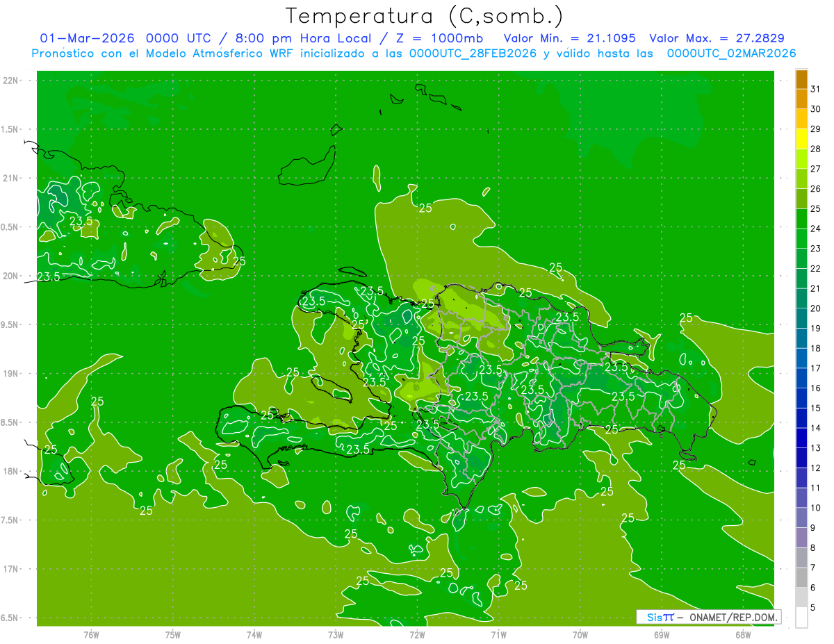Click the '11' color bar label

pyautogui.click(x=816, y=488)
